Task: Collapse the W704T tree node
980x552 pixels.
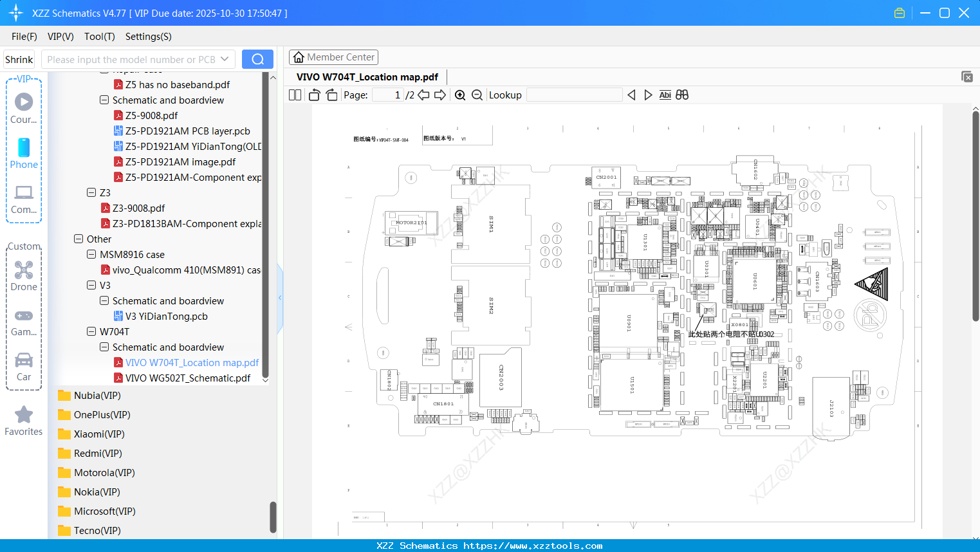Action: pos(91,331)
